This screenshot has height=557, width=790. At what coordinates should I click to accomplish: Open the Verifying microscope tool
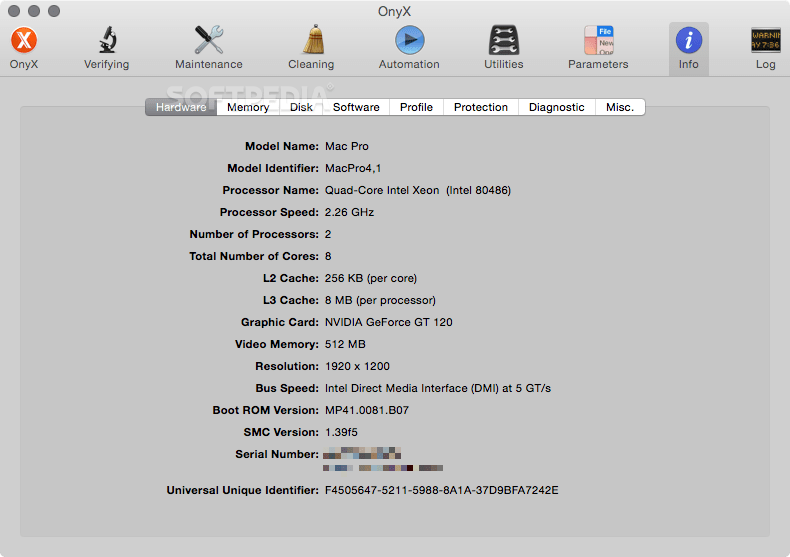[107, 40]
